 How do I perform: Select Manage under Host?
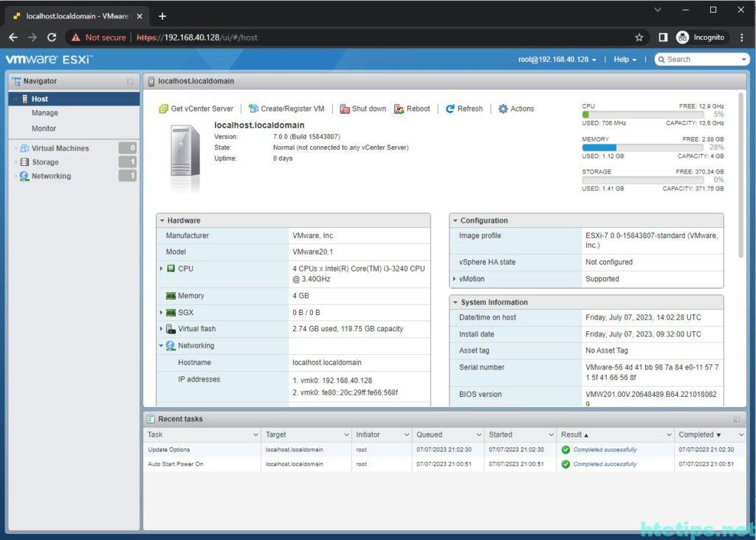click(45, 113)
